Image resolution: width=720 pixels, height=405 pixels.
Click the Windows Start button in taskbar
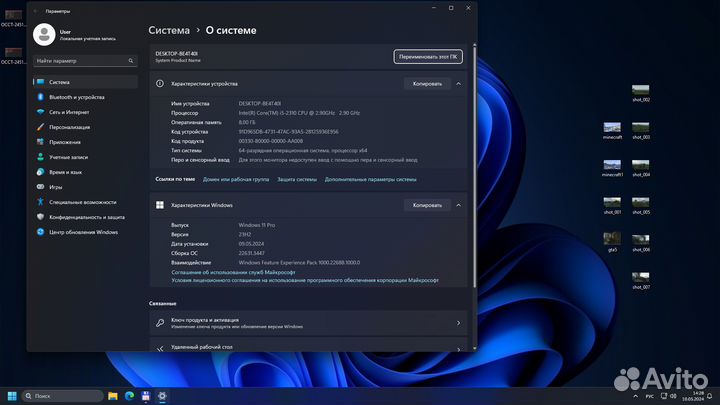click(x=13, y=396)
